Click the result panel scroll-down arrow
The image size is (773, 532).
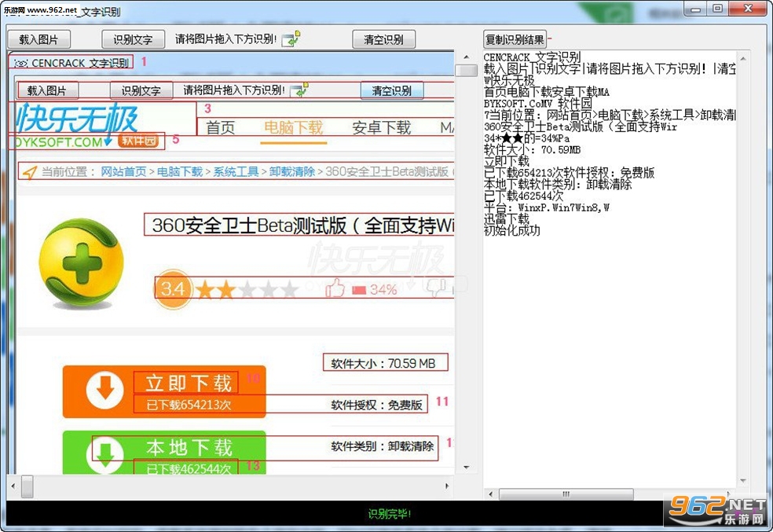[743, 481]
